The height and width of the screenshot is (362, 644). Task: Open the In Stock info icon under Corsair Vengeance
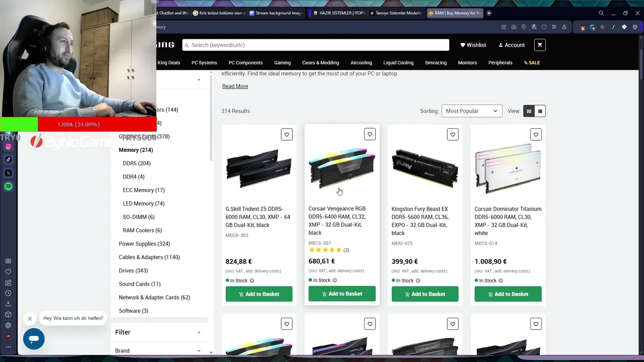click(335, 281)
